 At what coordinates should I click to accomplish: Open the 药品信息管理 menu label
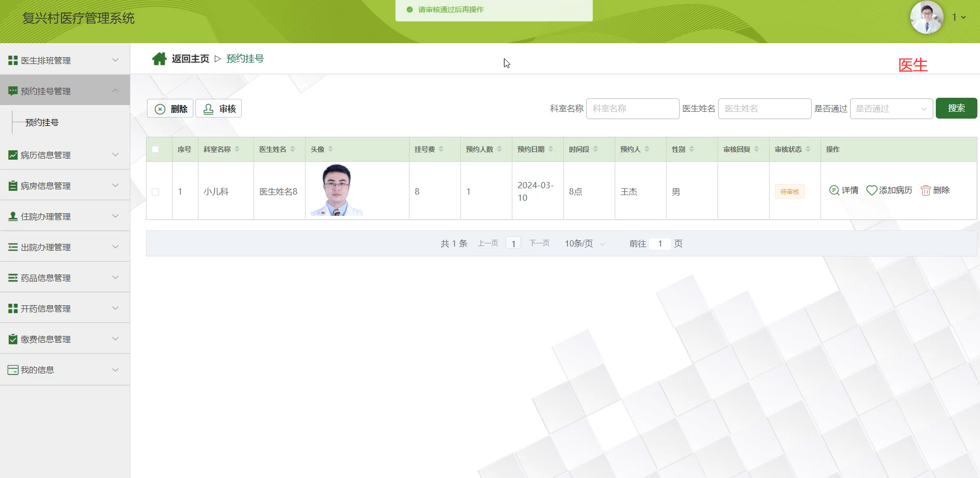[x=46, y=278]
